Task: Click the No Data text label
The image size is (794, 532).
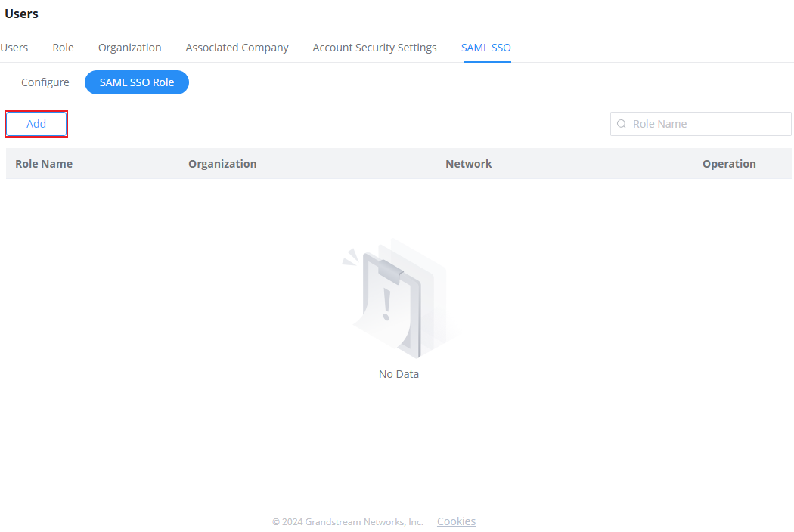Action: (x=399, y=374)
